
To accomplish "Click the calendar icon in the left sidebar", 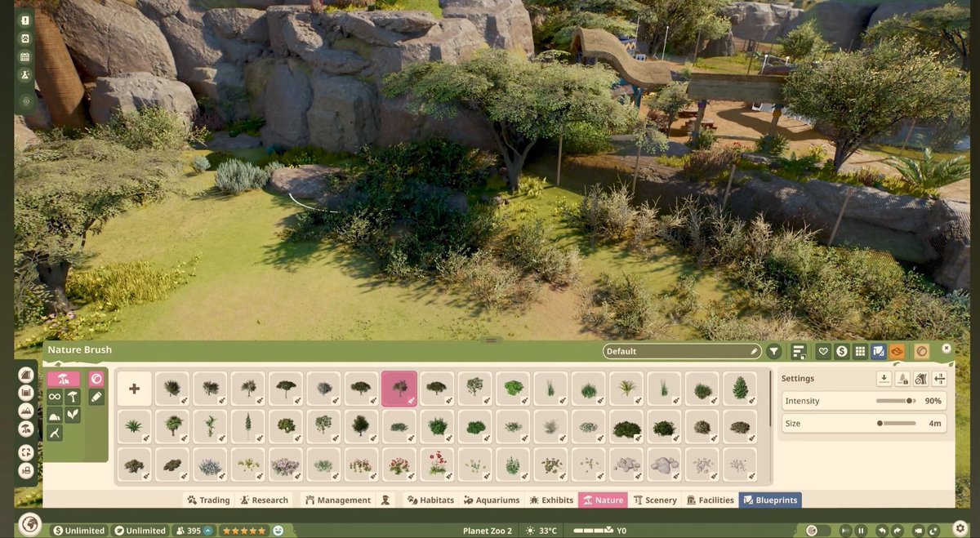I will click(25, 56).
